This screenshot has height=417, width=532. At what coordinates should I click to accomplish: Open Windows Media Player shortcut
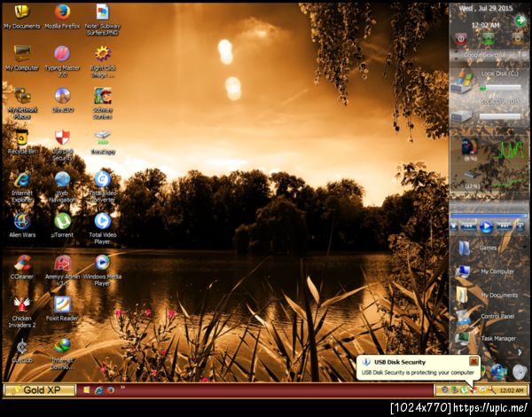103,271
